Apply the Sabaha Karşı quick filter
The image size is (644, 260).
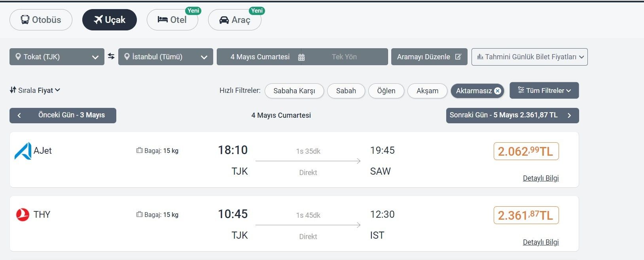pos(294,91)
